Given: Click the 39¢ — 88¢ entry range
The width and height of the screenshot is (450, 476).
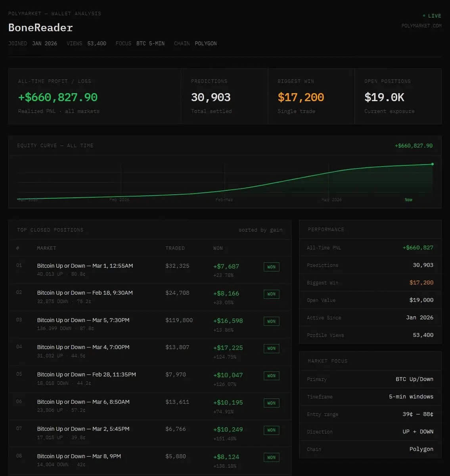Looking at the screenshot, I should coord(418,414).
